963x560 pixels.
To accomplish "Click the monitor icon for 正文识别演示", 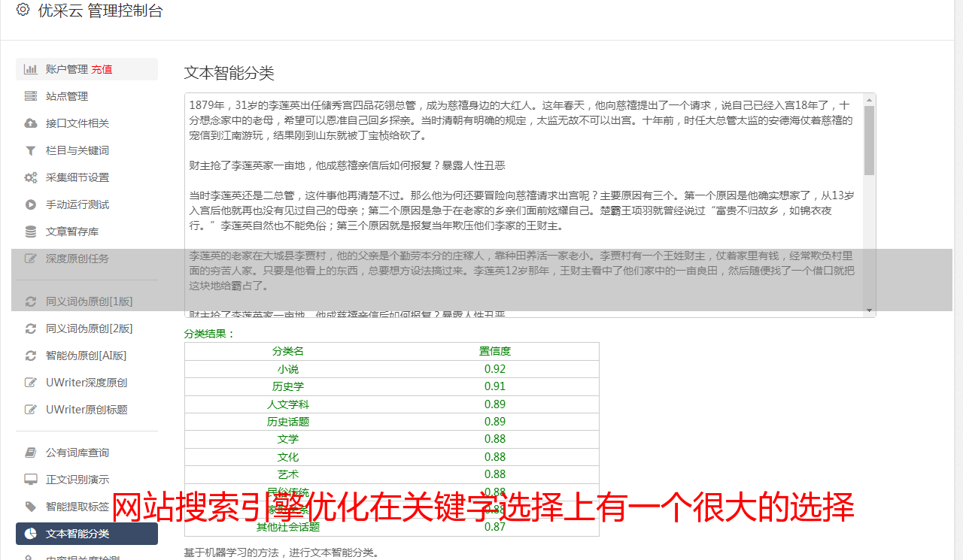I will tap(31, 480).
